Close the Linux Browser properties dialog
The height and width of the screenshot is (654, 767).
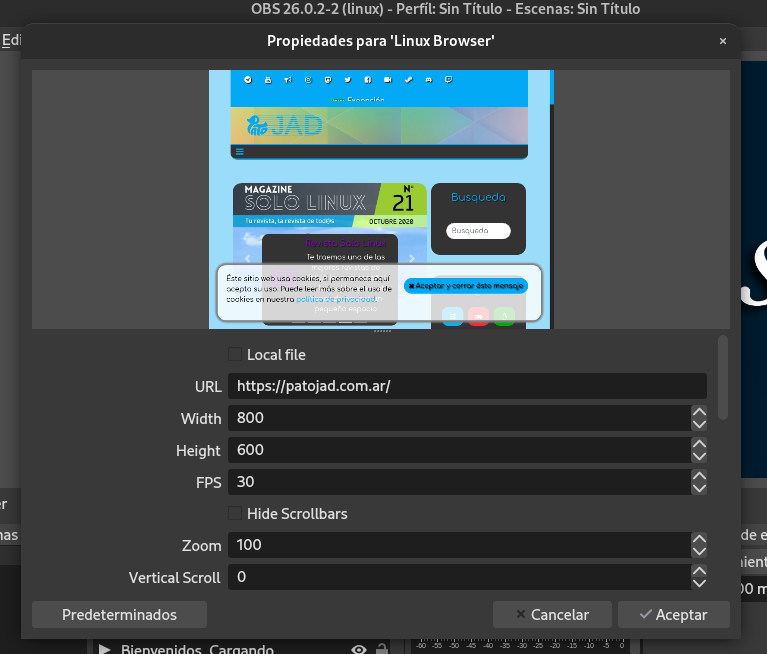click(x=722, y=41)
